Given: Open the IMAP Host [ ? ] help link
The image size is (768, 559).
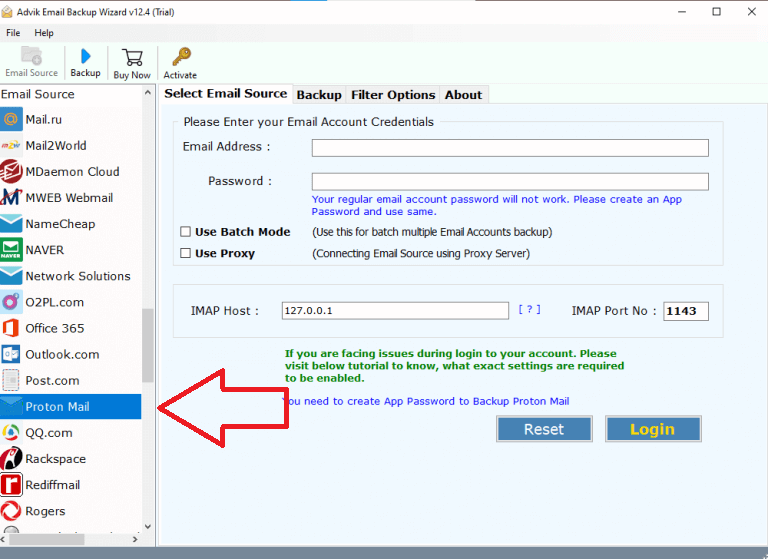Looking at the screenshot, I should pyautogui.click(x=529, y=309).
